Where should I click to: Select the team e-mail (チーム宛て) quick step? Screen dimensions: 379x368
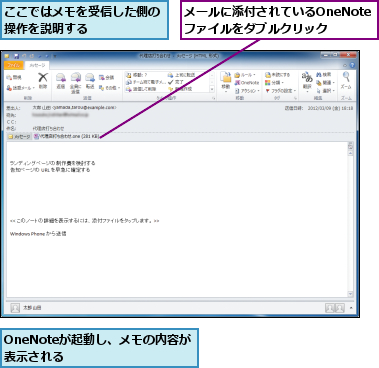[x=146, y=82]
